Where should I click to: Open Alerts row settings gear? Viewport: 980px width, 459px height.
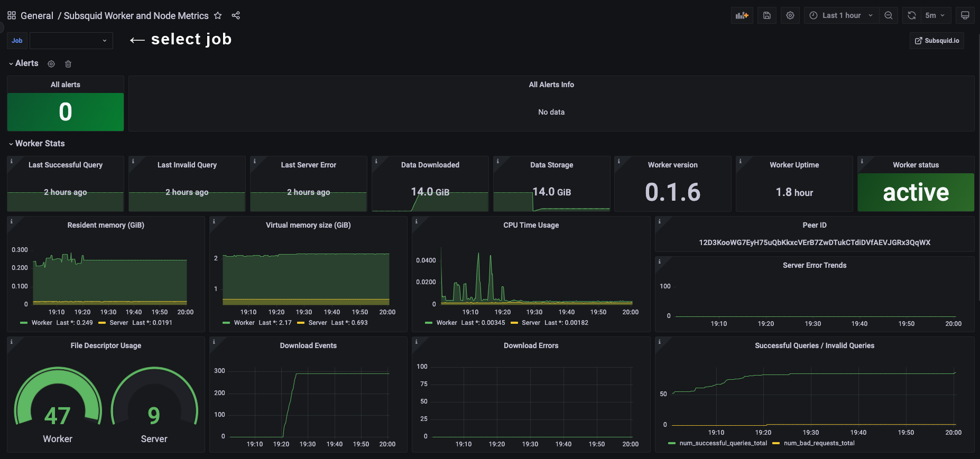[x=51, y=64]
